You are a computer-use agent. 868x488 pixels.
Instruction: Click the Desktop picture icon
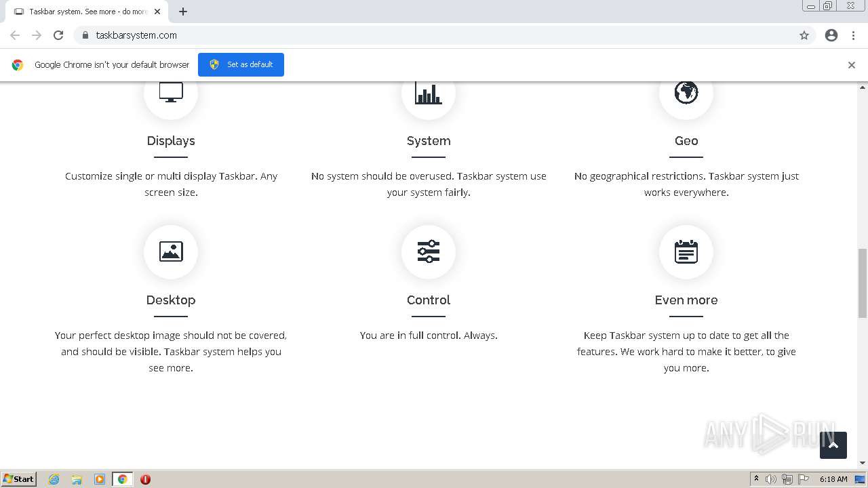(x=171, y=251)
